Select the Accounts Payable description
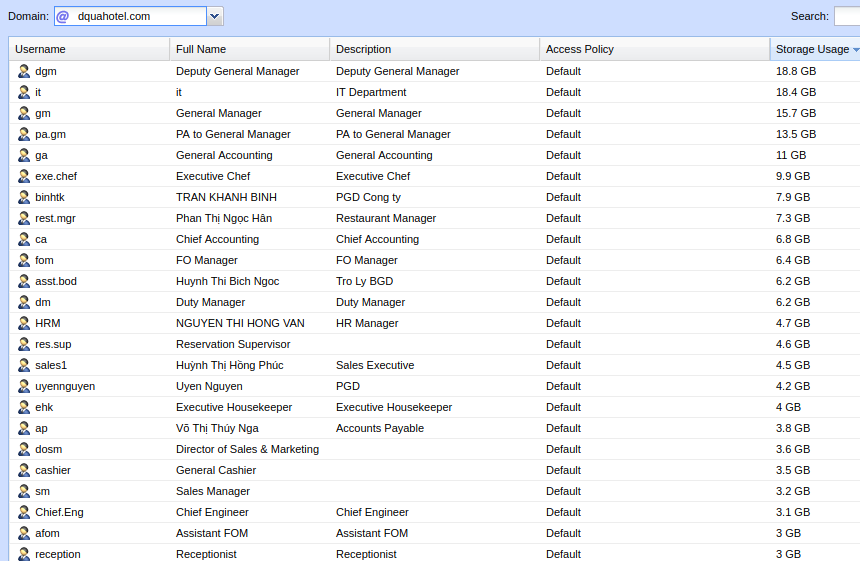860x561 pixels. tap(380, 428)
